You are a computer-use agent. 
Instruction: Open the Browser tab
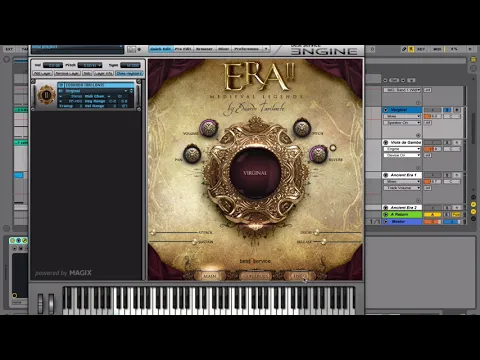coord(204,49)
